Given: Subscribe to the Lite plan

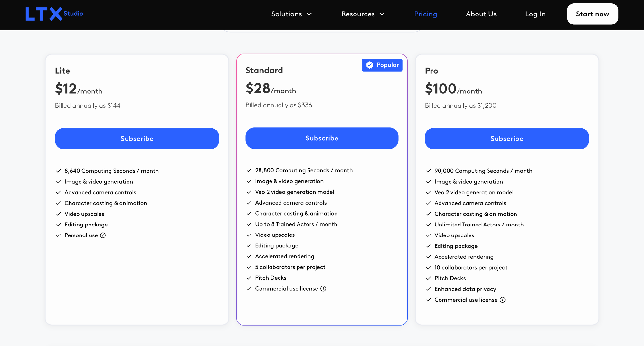Looking at the screenshot, I should tap(137, 139).
